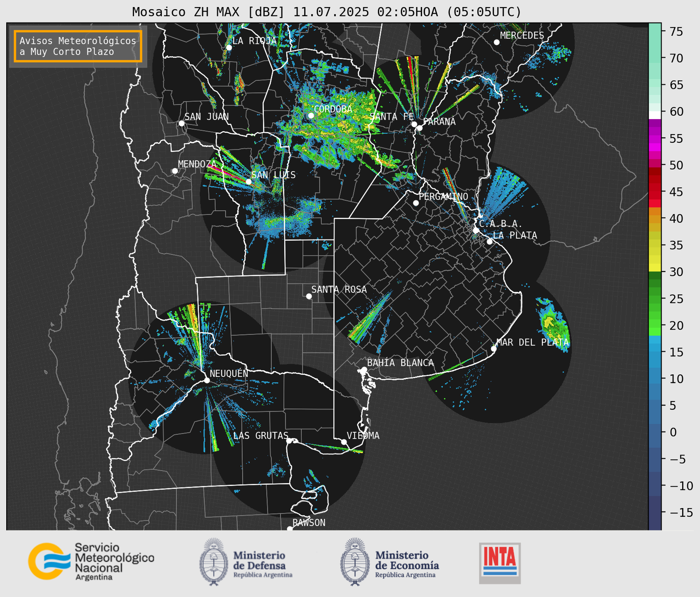Click the RAWSON city marker
The width and height of the screenshot is (700, 597).
coord(290,528)
